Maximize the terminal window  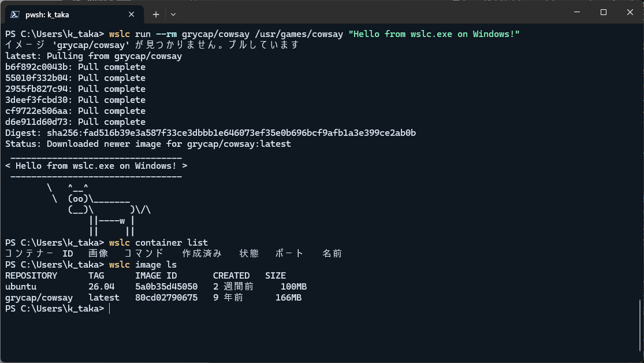(x=604, y=12)
